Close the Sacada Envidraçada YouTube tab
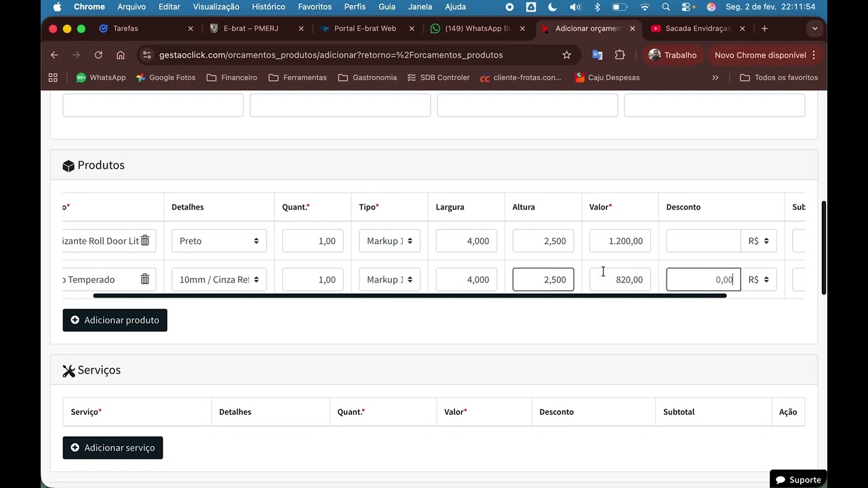Screen dimensions: 868x488 pyautogui.click(x=743, y=28)
